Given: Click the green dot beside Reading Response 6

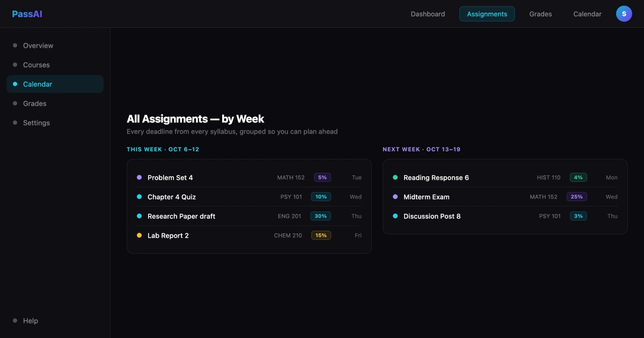Looking at the screenshot, I should click(x=396, y=178).
